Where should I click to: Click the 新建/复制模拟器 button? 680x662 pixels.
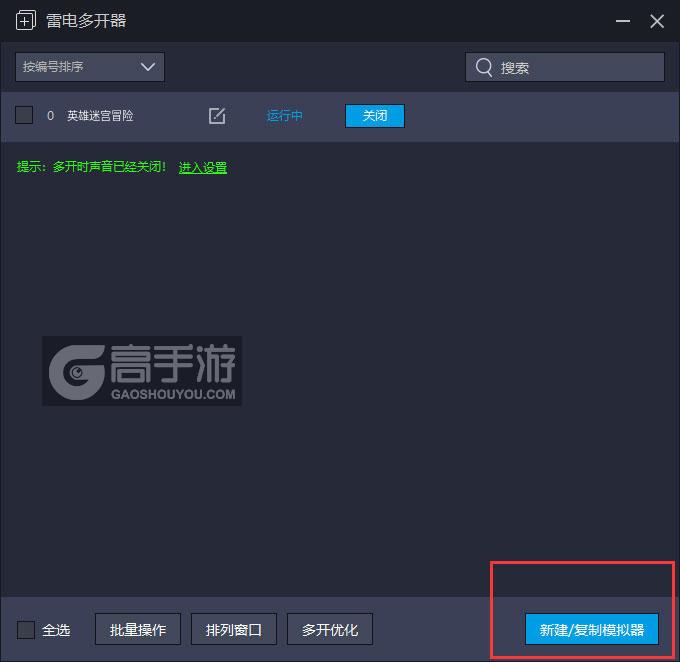[592, 630]
